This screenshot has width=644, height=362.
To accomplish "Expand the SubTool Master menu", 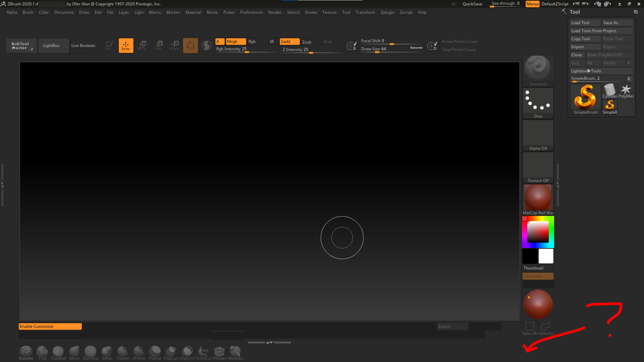I will 21,45.
